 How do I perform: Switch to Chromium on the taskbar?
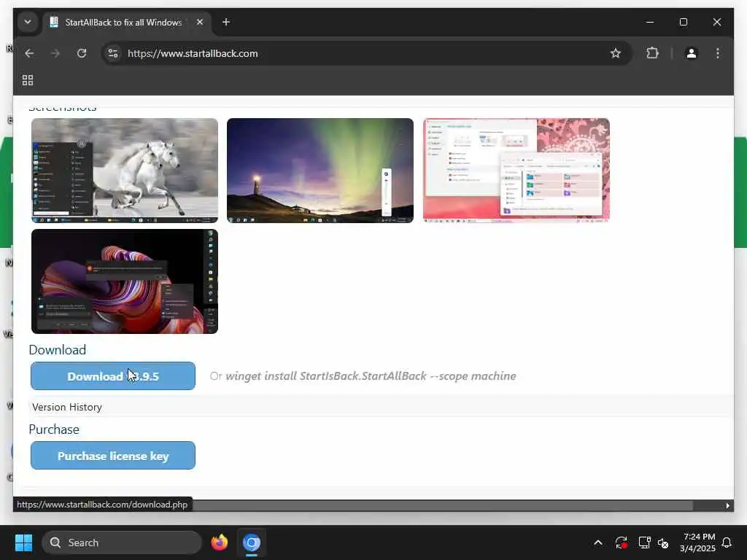(252, 542)
